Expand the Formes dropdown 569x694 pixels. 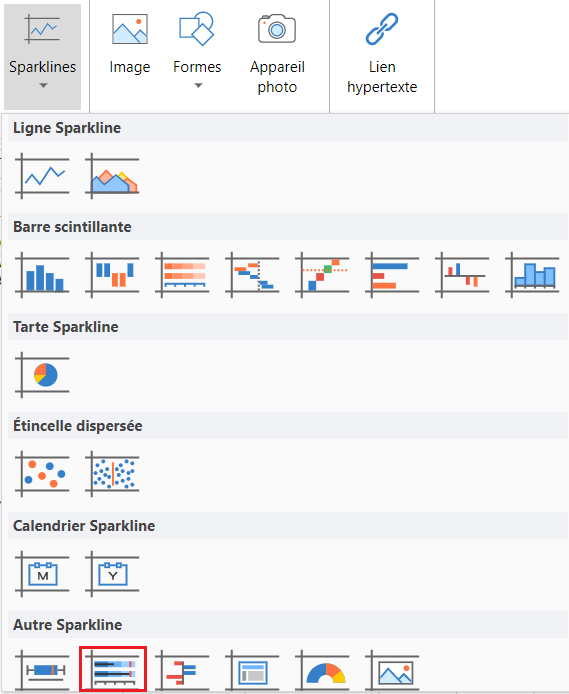click(197, 52)
